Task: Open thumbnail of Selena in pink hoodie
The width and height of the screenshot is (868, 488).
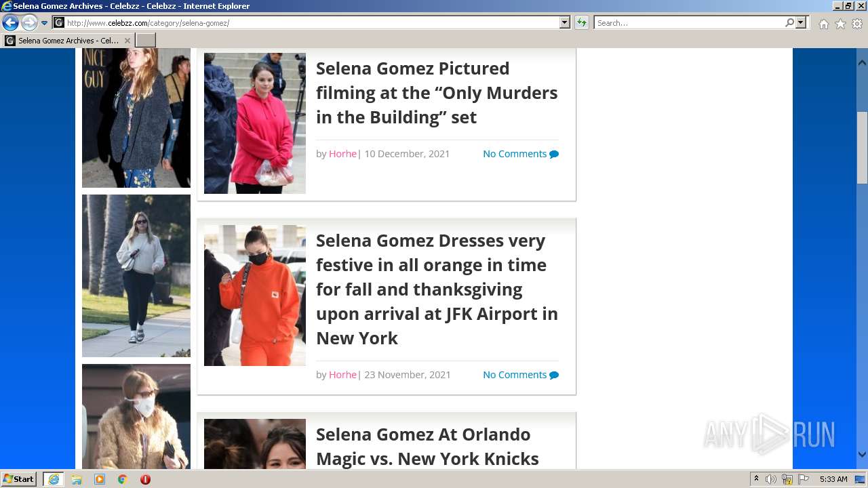Action: pyautogui.click(x=255, y=123)
